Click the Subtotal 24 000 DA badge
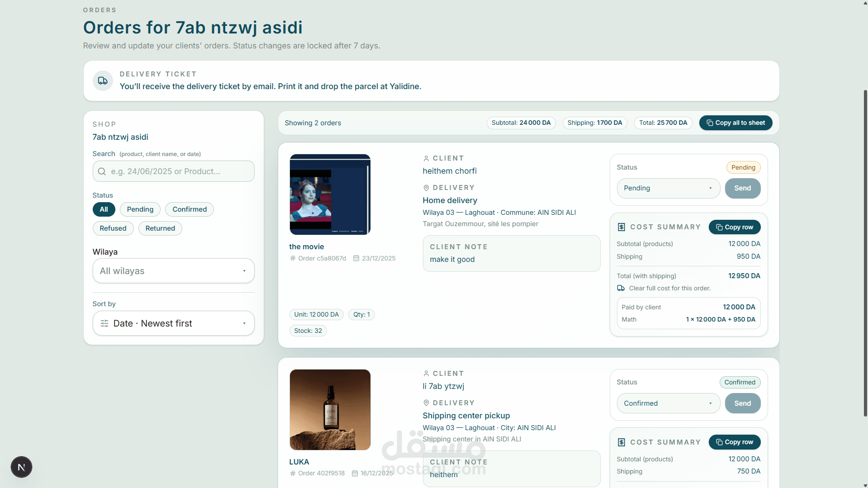868x488 pixels. (521, 123)
